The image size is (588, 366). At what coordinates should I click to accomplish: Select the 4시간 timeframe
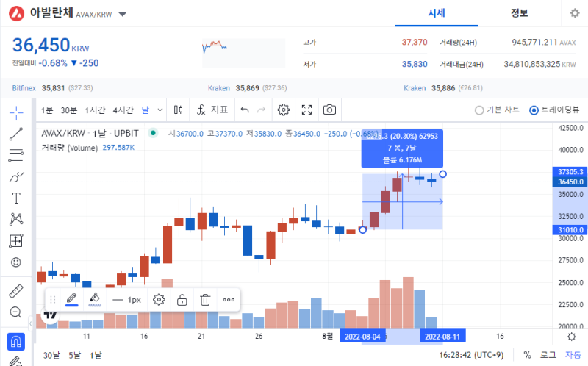123,110
